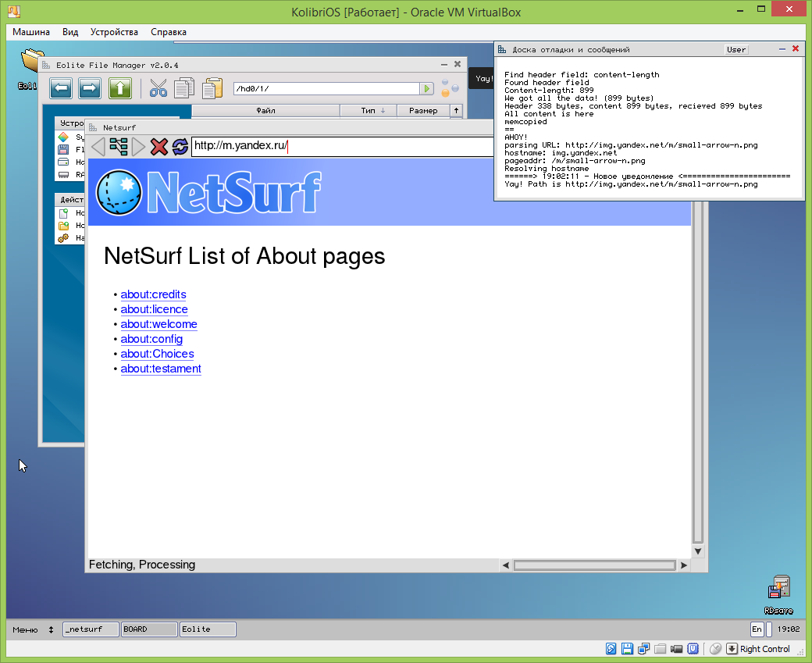Screen dimensions: 812x663
Task: Sort file list by Размер column
Action: tap(422, 111)
